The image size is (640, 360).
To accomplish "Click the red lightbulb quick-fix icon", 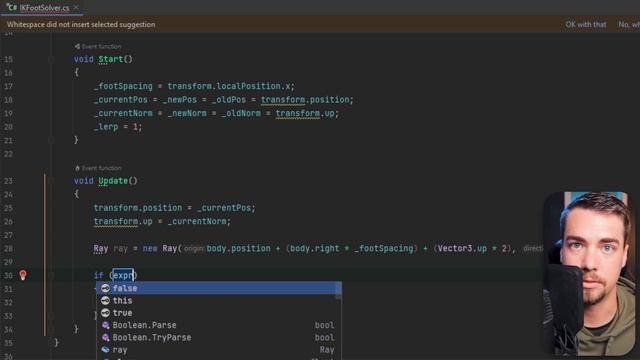I will click(23, 275).
